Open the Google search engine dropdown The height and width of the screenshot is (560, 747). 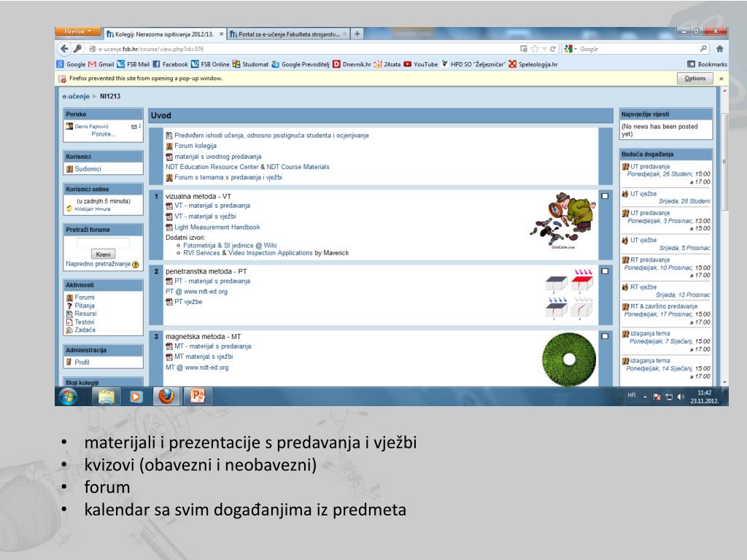pyautogui.click(x=570, y=49)
